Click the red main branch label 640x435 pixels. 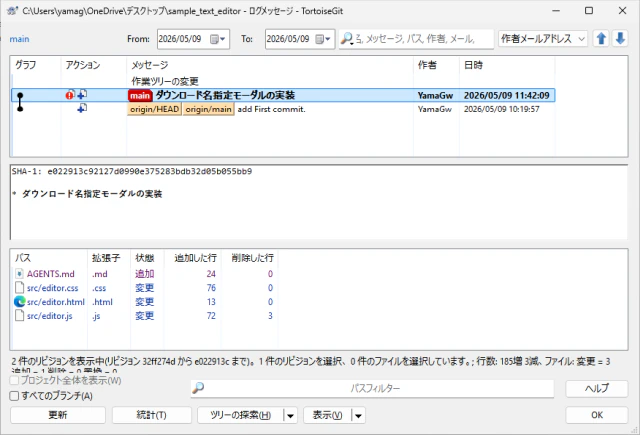pyautogui.click(x=140, y=95)
